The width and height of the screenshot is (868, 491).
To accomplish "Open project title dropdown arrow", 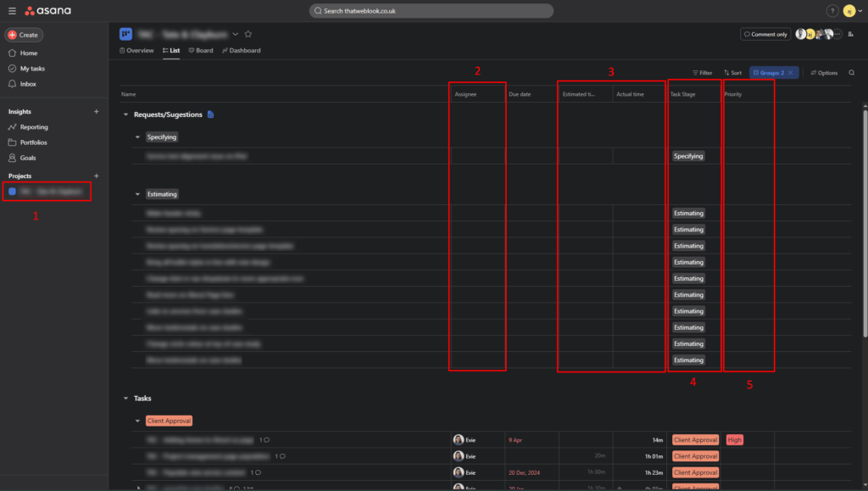I will pos(236,34).
